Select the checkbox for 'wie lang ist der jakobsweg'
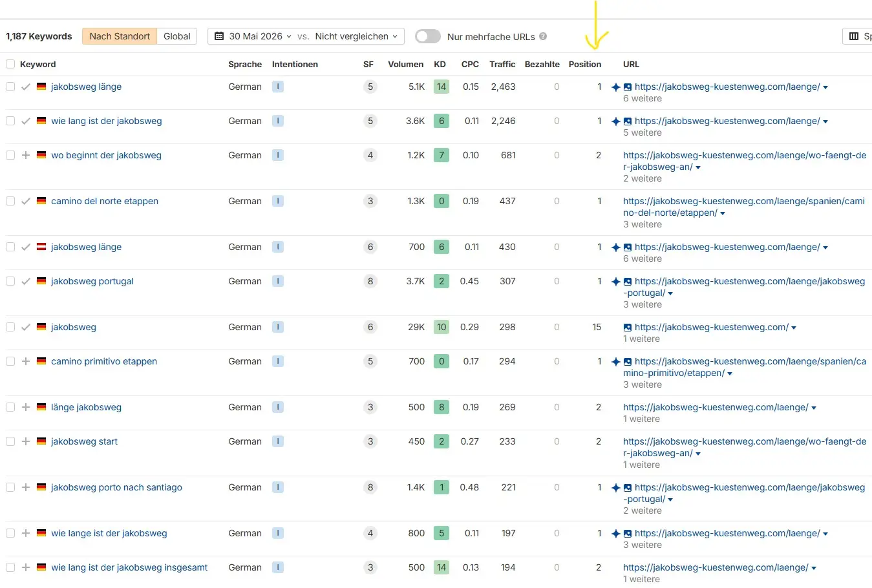This screenshot has height=588, width=872. click(x=10, y=121)
